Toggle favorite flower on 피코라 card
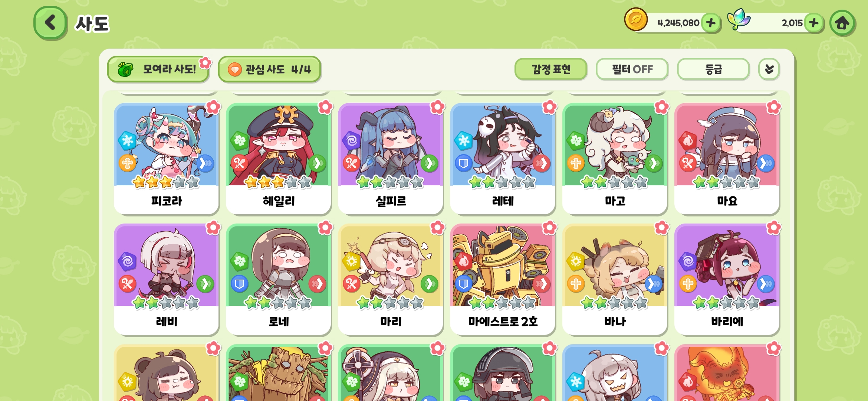The height and width of the screenshot is (401, 868). coord(213,107)
